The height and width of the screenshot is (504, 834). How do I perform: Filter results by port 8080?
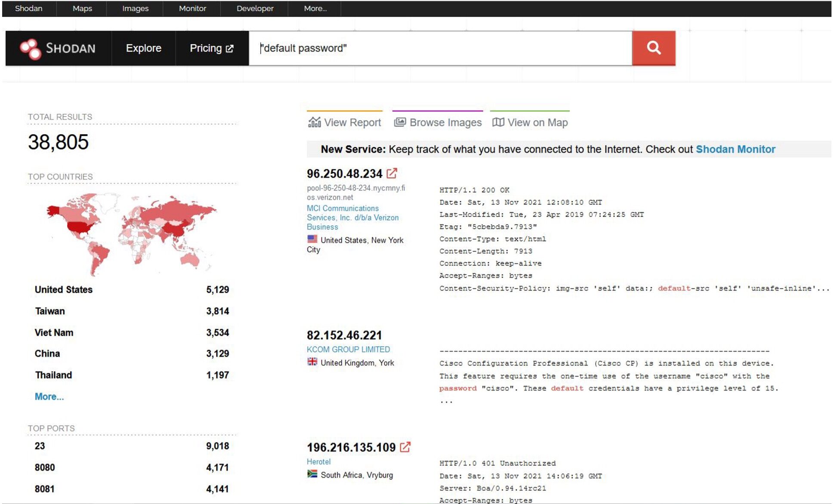point(45,467)
